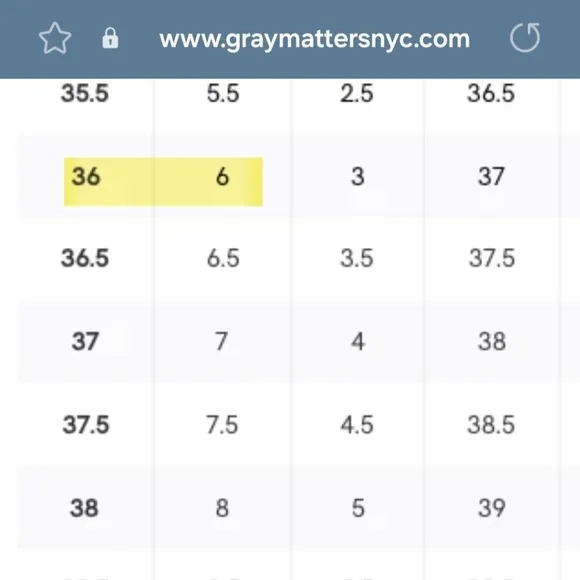The height and width of the screenshot is (580, 580).
Task: Click the 4.5 size value
Action: [357, 424]
